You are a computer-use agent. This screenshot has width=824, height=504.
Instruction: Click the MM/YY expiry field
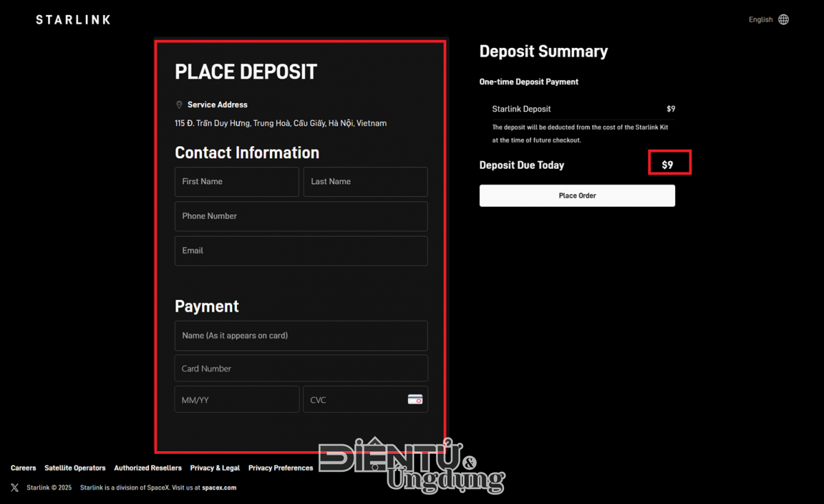coord(237,400)
